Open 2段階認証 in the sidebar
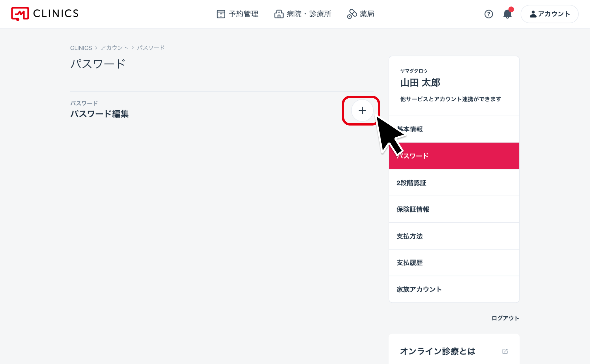Viewport: 590px width, 364px height. 454,183
